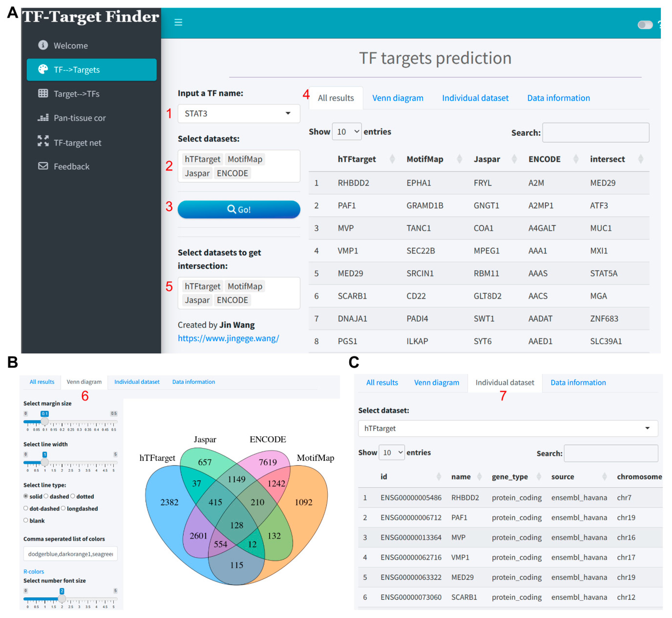672x618 pixels.
Task: Expand the Show entries dropdown in All results
Action: point(347,131)
